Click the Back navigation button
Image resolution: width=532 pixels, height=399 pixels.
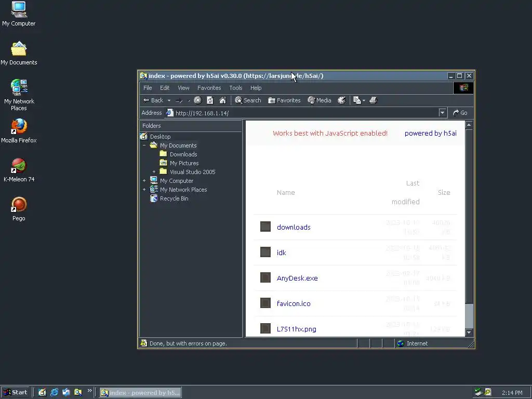[x=153, y=100]
